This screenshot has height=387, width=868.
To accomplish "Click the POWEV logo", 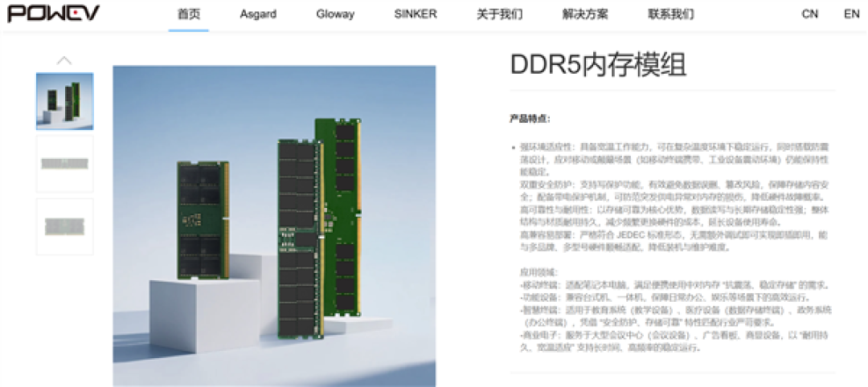I will 54,14.
